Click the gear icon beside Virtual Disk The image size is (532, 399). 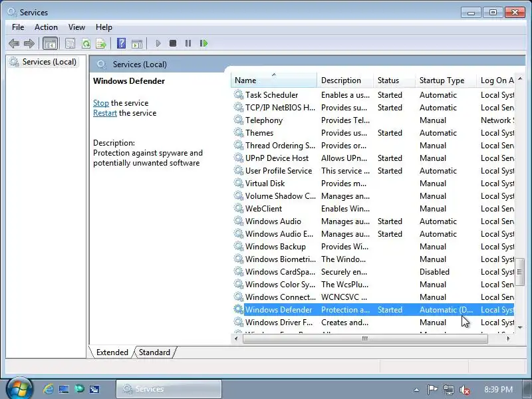239,184
